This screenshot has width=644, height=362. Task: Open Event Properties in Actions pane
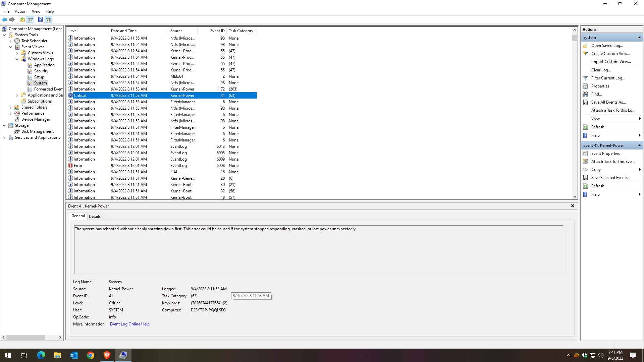pyautogui.click(x=605, y=154)
